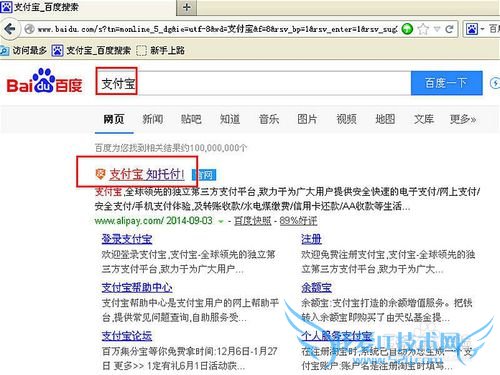Open a new tab with plus button
500x375 pixels.
click(x=187, y=7)
